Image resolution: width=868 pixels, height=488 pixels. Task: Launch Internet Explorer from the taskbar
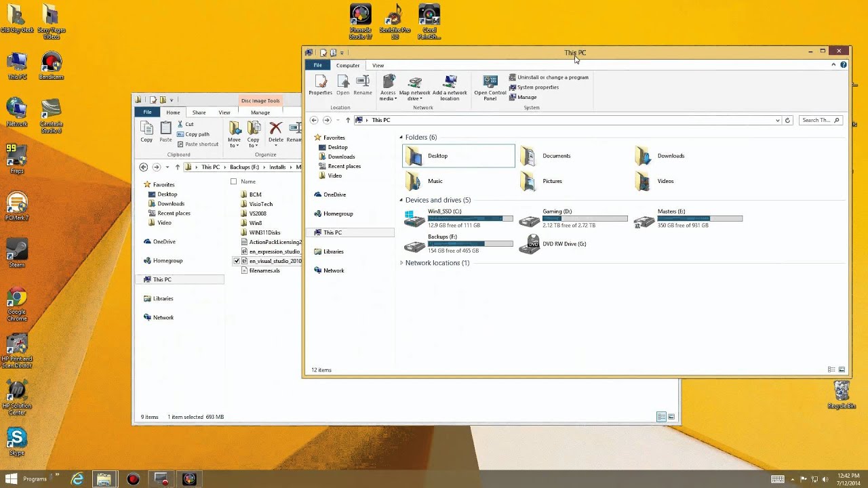pos(77,479)
